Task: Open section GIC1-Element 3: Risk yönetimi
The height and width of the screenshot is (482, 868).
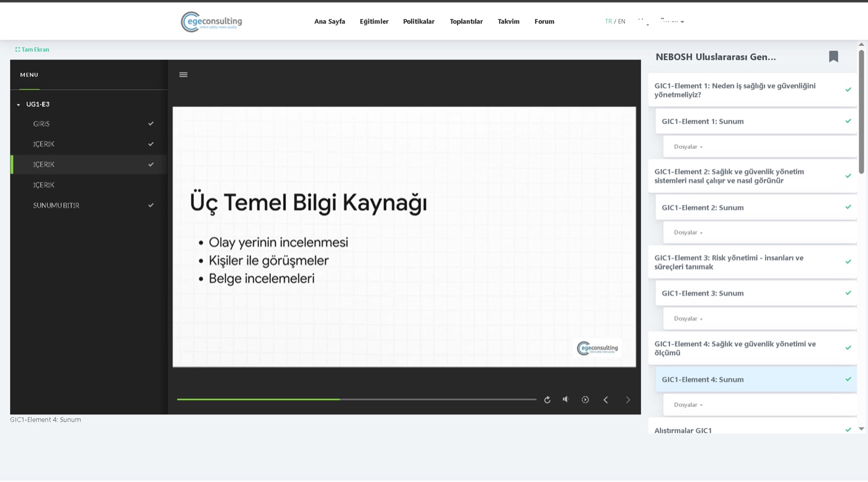Action: pos(753,262)
